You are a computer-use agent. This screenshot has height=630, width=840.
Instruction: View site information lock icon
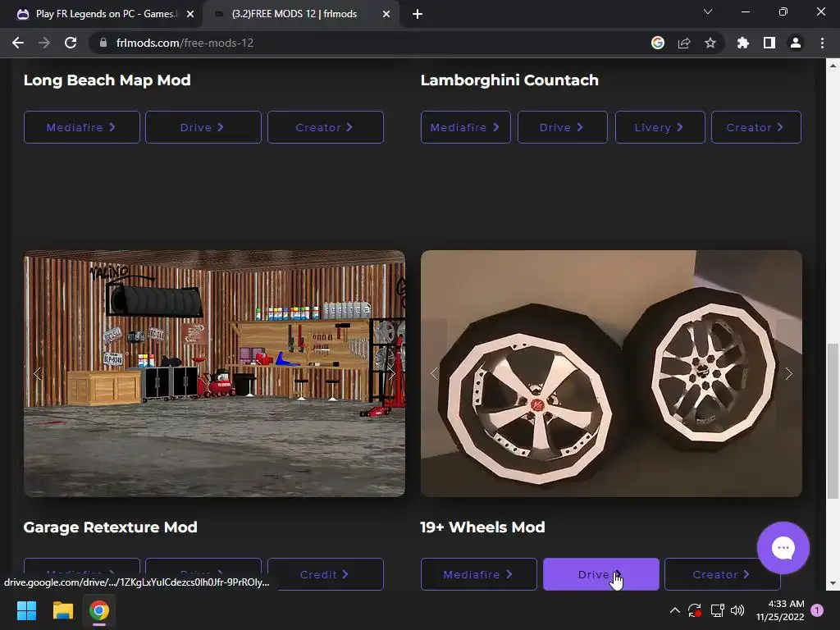coord(103,43)
